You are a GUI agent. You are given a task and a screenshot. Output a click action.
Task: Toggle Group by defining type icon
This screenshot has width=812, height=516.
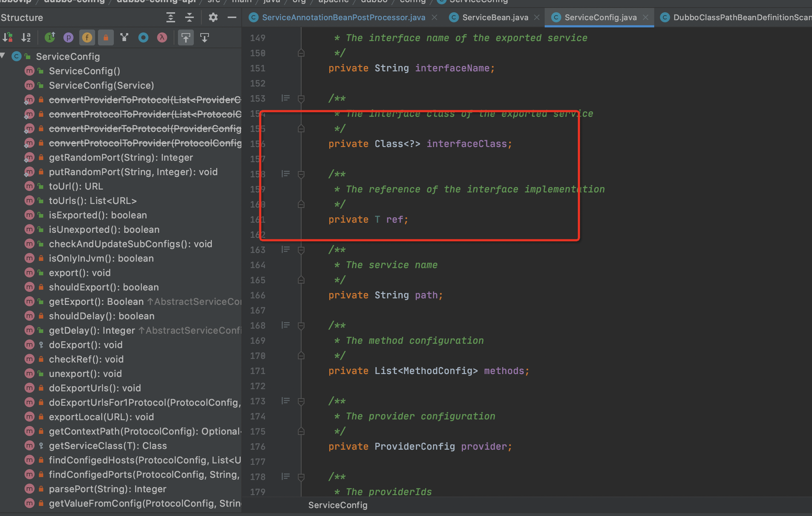125,37
